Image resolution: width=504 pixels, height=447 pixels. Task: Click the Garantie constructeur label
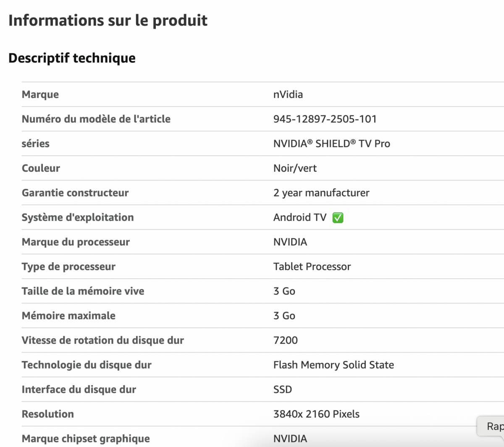point(75,193)
